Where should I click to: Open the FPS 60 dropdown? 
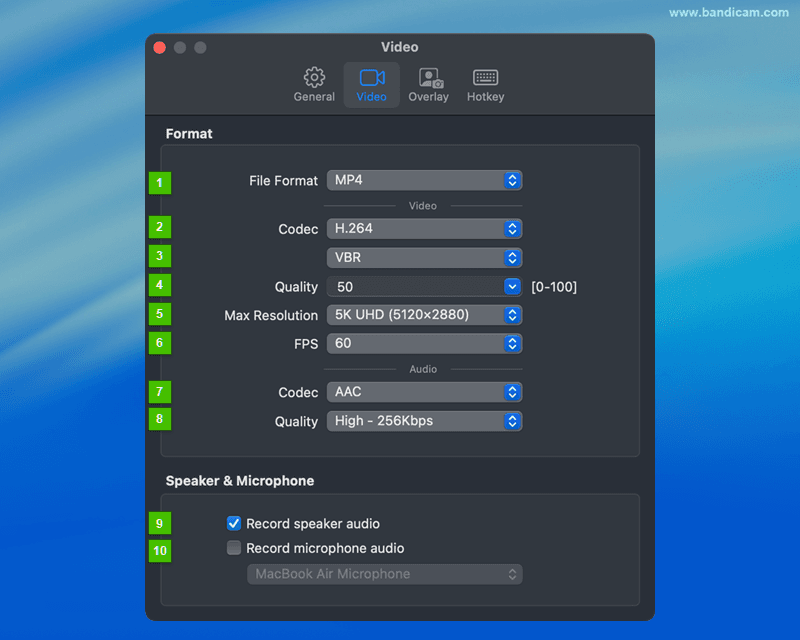coord(424,343)
